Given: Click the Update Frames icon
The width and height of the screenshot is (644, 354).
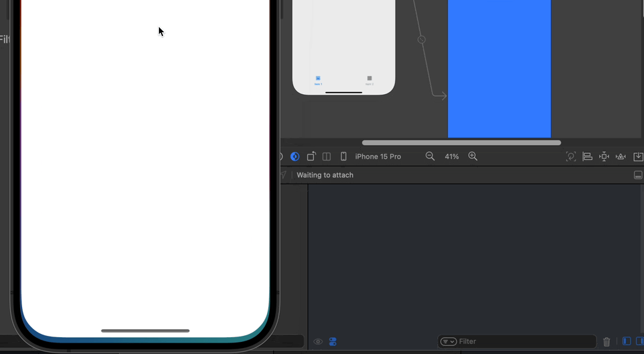Looking at the screenshot, I should [x=571, y=157].
